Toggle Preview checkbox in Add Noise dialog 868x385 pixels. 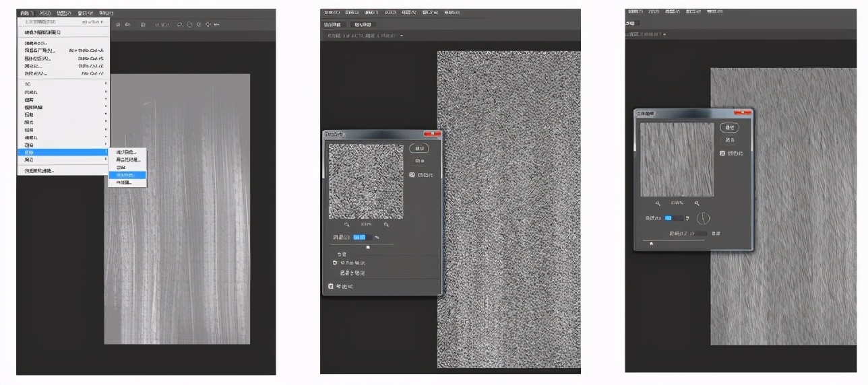point(412,175)
